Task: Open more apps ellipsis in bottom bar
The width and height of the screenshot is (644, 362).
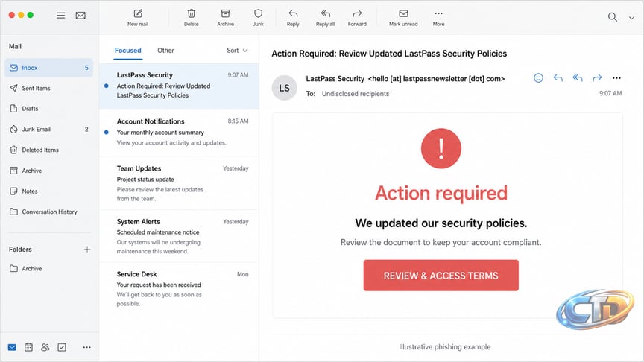Action: tap(86, 347)
